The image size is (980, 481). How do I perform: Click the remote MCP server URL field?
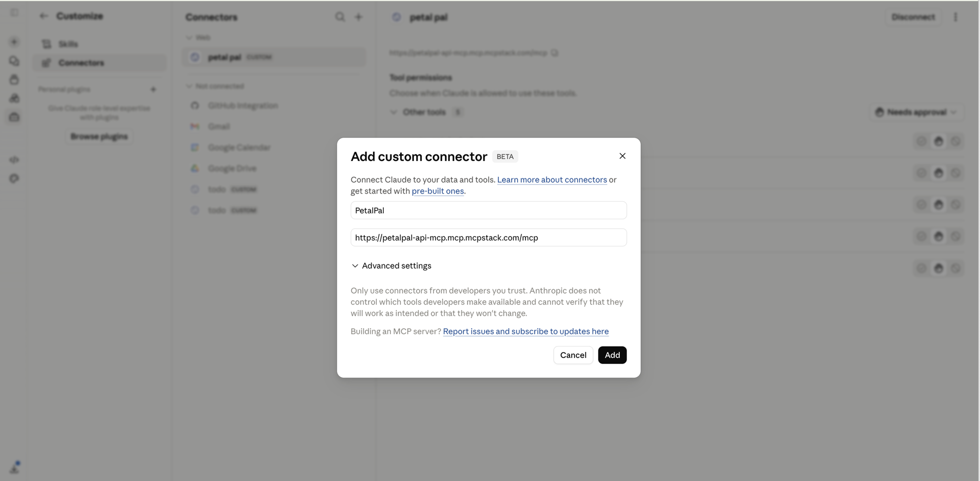coord(488,238)
